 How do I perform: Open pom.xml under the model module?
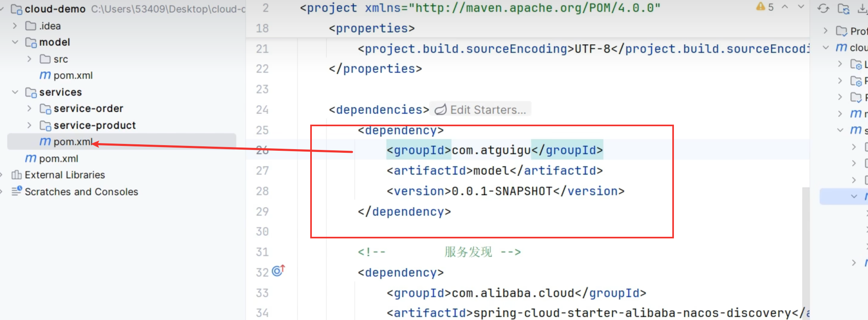73,76
